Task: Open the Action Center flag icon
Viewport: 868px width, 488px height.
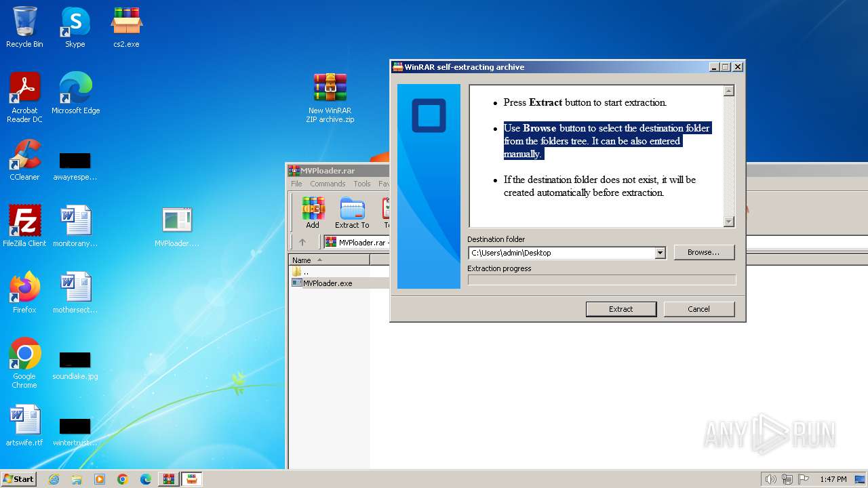Action: tap(803, 479)
